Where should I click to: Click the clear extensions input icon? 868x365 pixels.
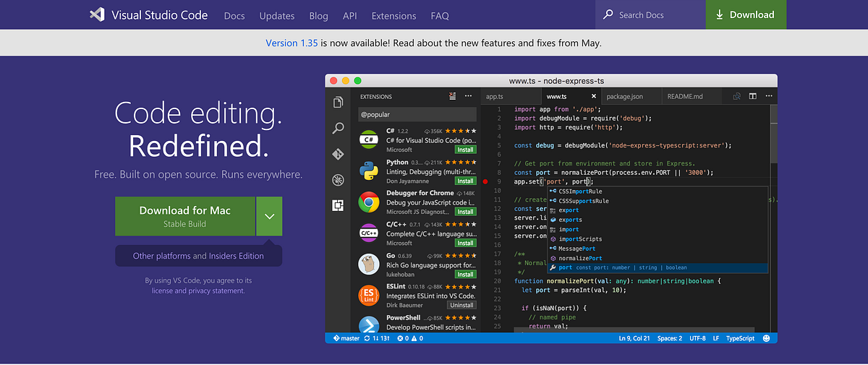pyautogui.click(x=453, y=96)
